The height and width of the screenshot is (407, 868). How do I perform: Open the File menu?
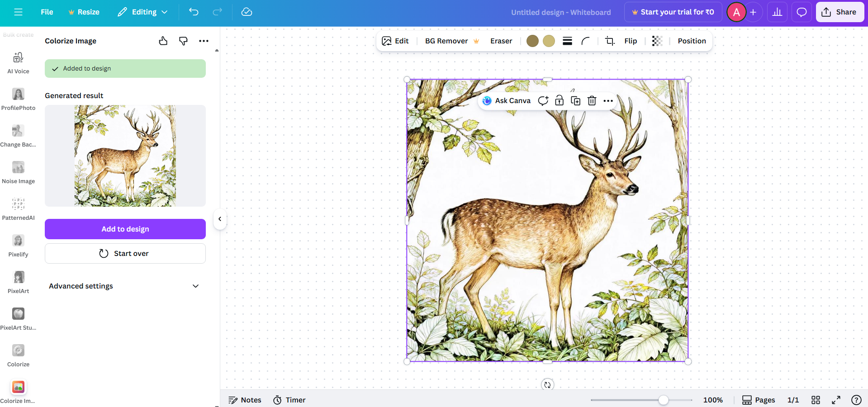pyautogui.click(x=47, y=12)
